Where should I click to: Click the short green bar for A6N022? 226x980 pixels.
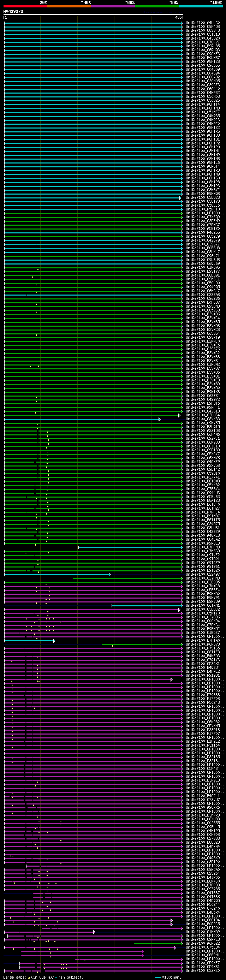pos(158,944)
